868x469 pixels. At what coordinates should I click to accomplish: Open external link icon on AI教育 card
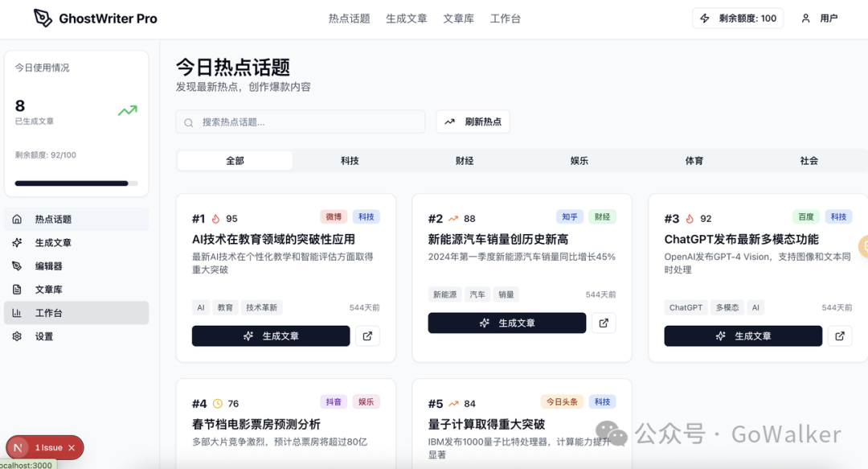(x=367, y=335)
